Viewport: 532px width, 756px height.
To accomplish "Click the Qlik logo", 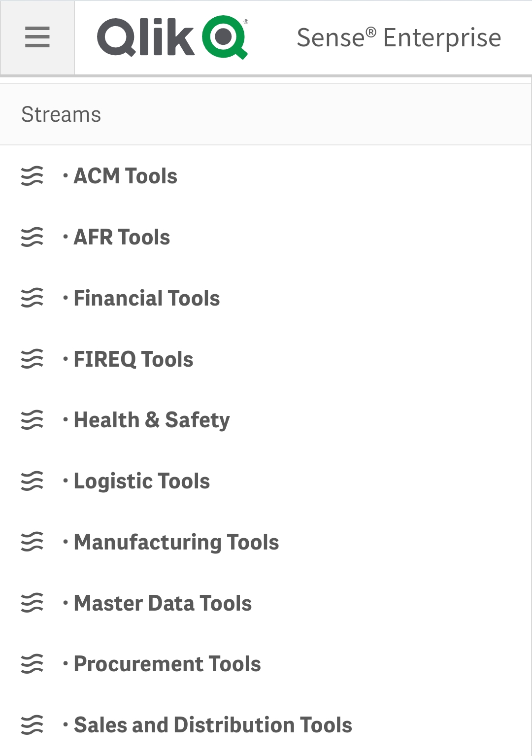I will [172, 37].
